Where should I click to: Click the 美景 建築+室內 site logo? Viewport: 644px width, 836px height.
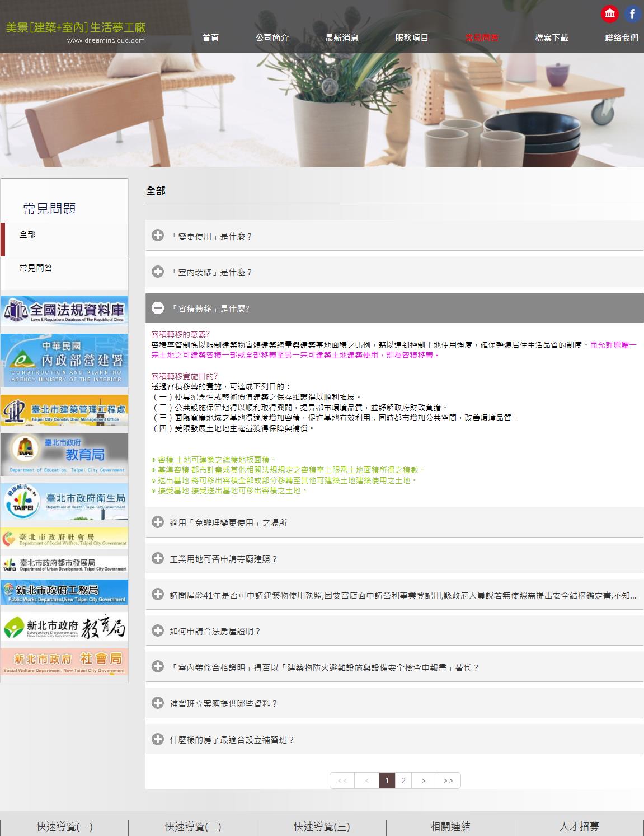[x=76, y=31]
